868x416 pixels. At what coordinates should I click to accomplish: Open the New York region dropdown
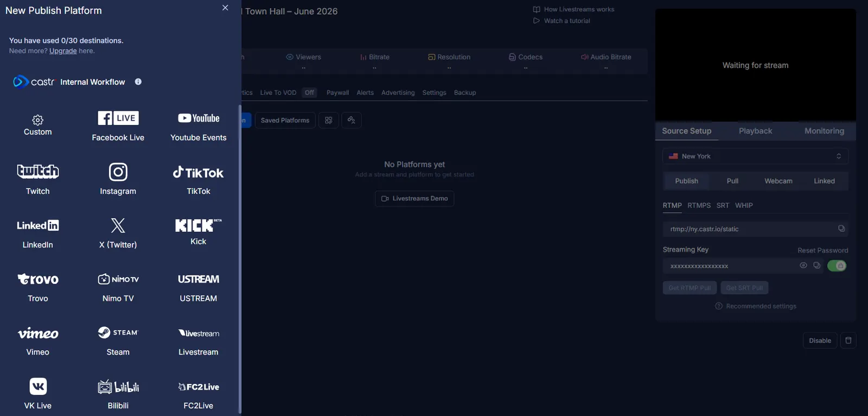tap(755, 156)
